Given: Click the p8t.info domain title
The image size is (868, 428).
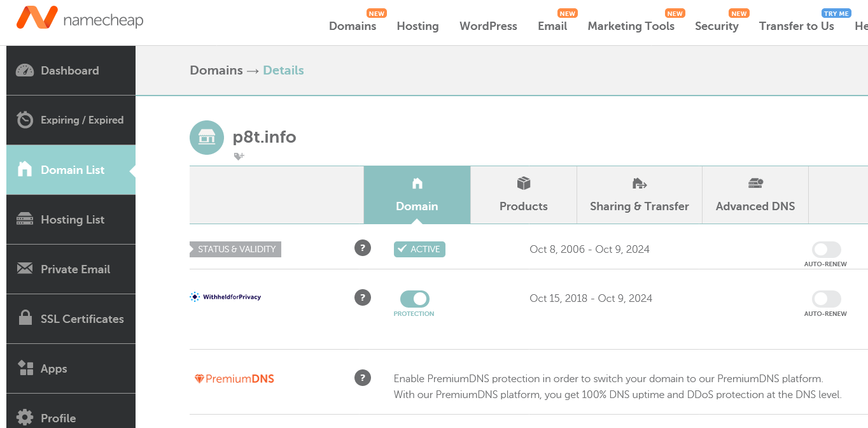Looking at the screenshot, I should point(265,137).
